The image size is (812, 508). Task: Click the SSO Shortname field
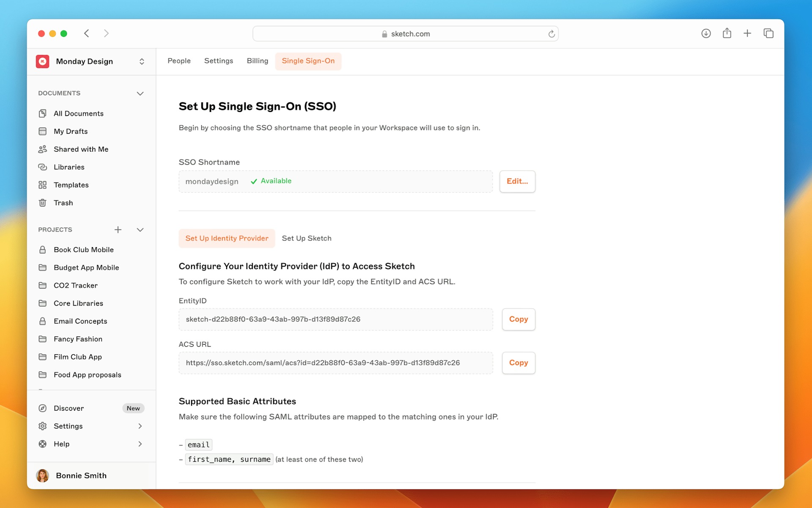pos(336,181)
